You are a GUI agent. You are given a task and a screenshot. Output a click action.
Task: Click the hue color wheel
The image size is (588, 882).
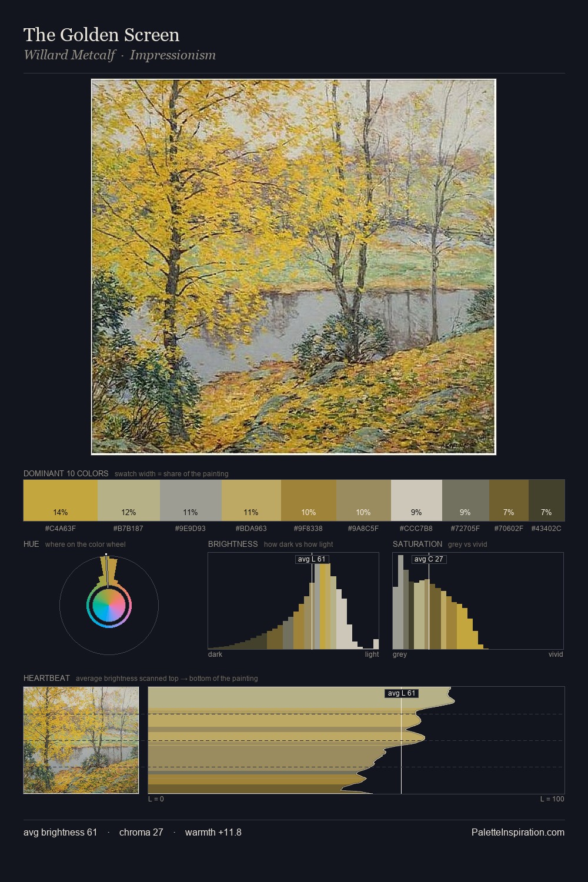point(109,605)
